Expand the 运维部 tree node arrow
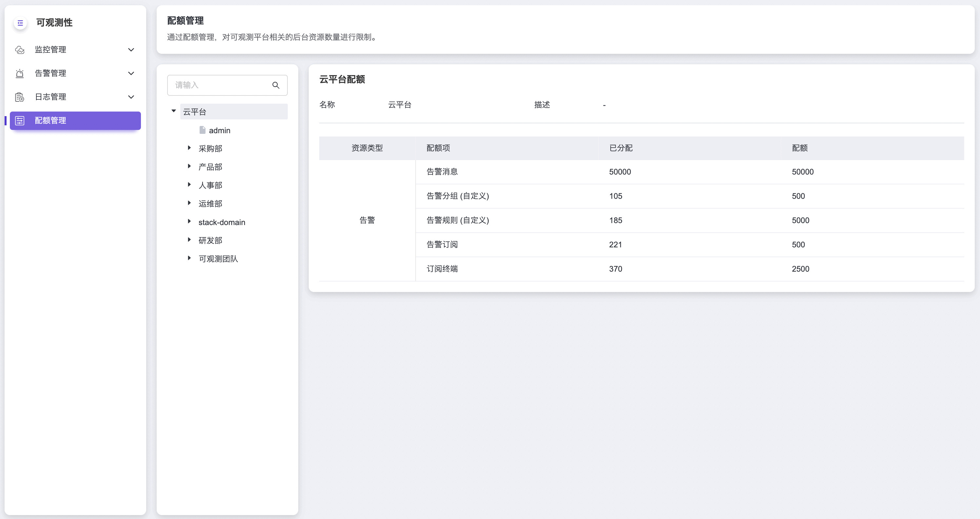Screen dimensions: 980x519 [x=189, y=203]
